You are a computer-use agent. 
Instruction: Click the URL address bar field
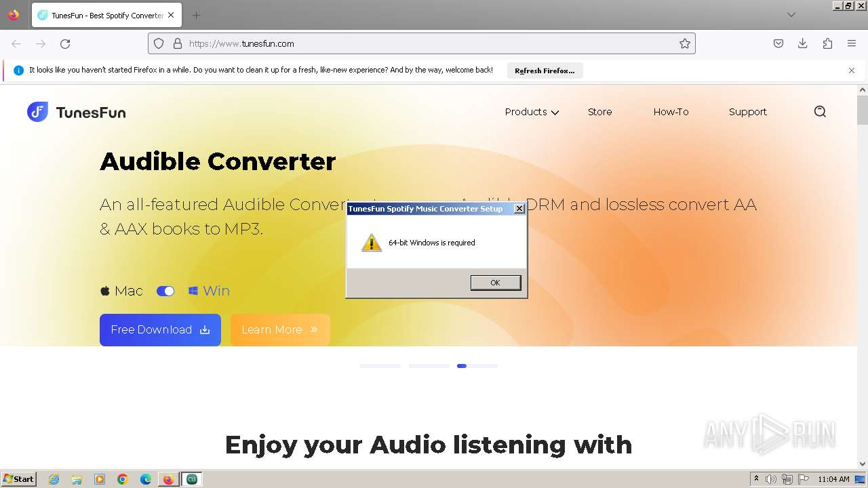coord(420,43)
